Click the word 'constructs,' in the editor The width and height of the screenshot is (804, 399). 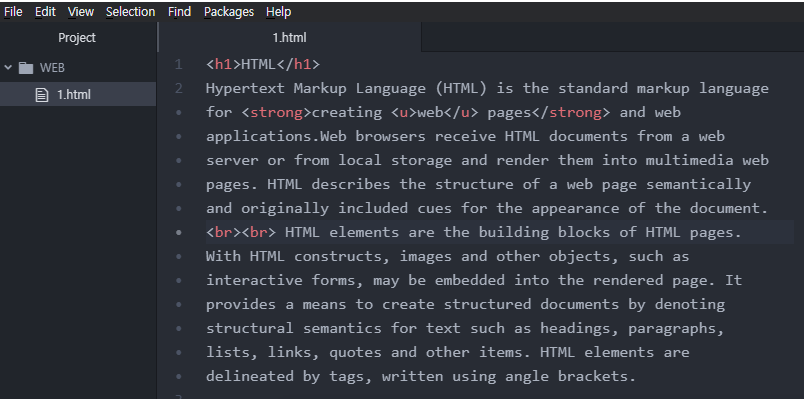(342, 256)
